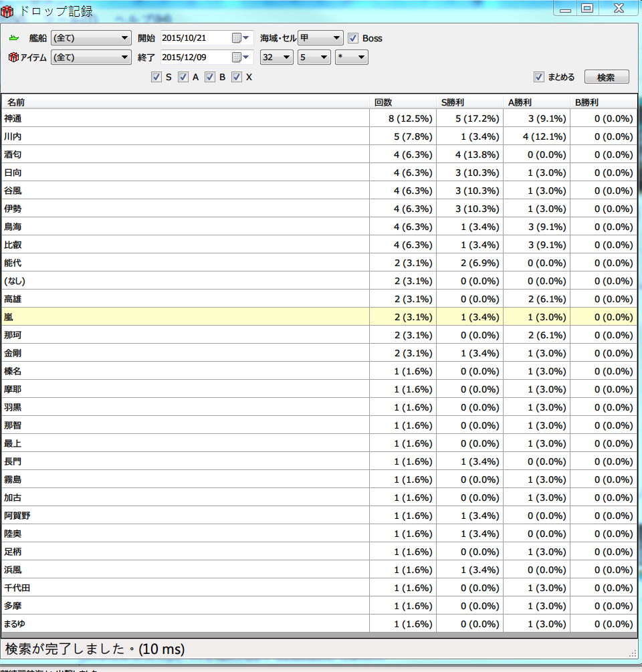Uncheck the S rank checkbox
Screen dimensions: 642x672
pyautogui.click(x=156, y=77)
